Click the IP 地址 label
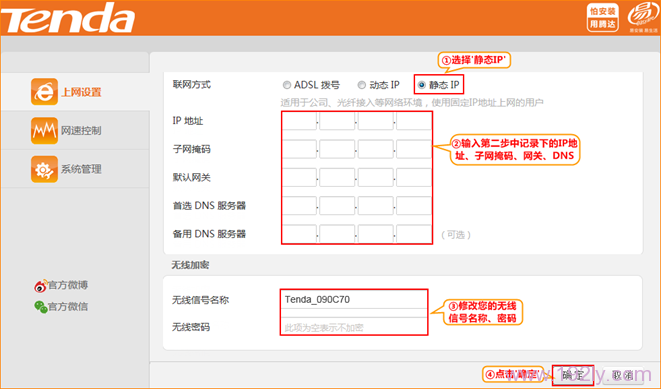Screen dimensions: 661x389 (188, 121)
